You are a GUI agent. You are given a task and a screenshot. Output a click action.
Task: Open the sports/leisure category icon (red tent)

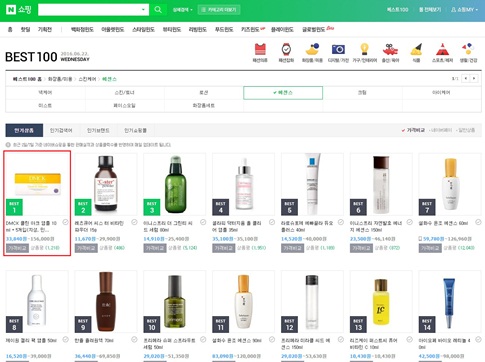[442, 49]
